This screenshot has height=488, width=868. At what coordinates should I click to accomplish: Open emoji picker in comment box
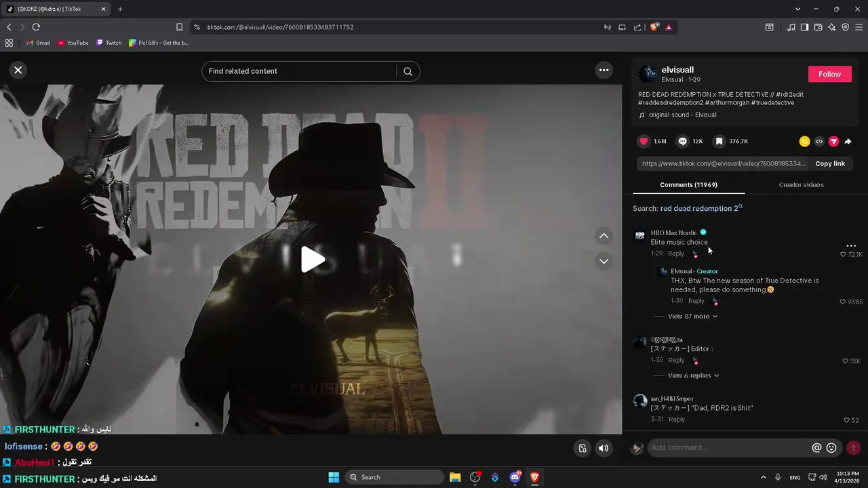[x=831, y=447]
